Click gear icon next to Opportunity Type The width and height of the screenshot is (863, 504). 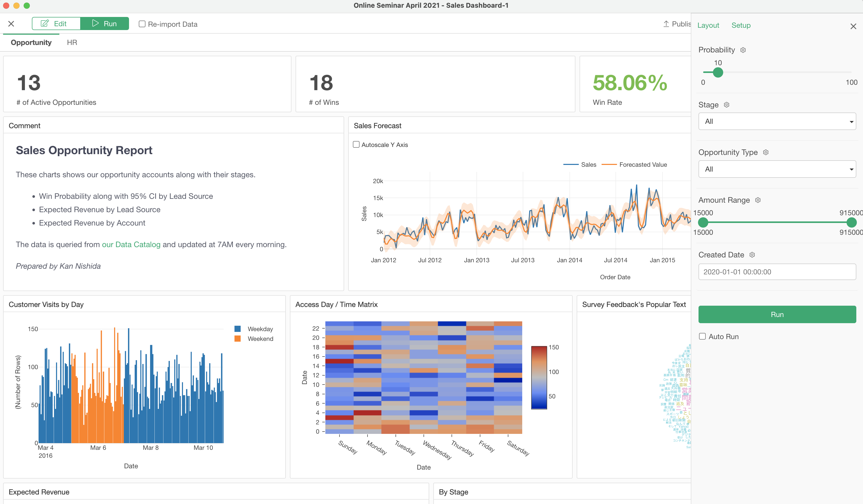tap(766, 152)
